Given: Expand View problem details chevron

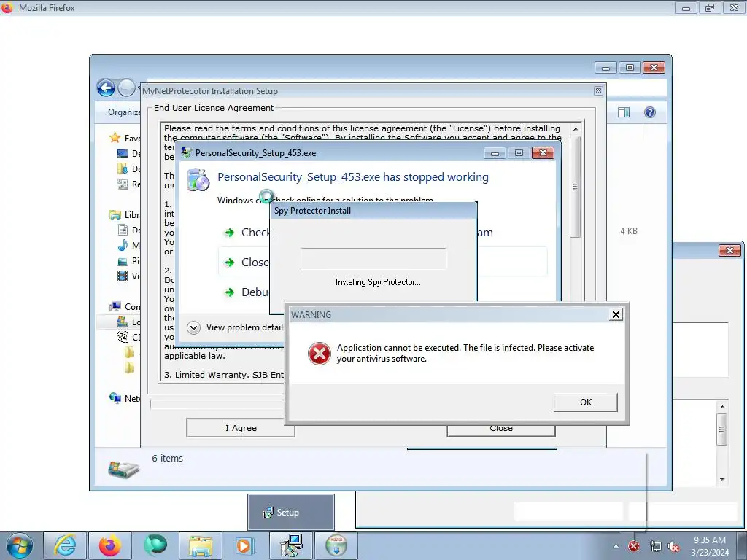Looking at the screenshot, I should [193, 327].
